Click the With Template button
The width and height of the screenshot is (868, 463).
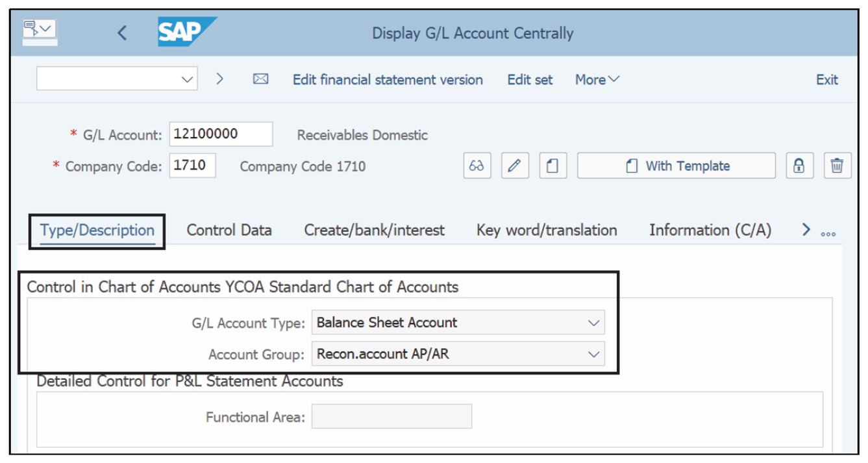[675, 166]
